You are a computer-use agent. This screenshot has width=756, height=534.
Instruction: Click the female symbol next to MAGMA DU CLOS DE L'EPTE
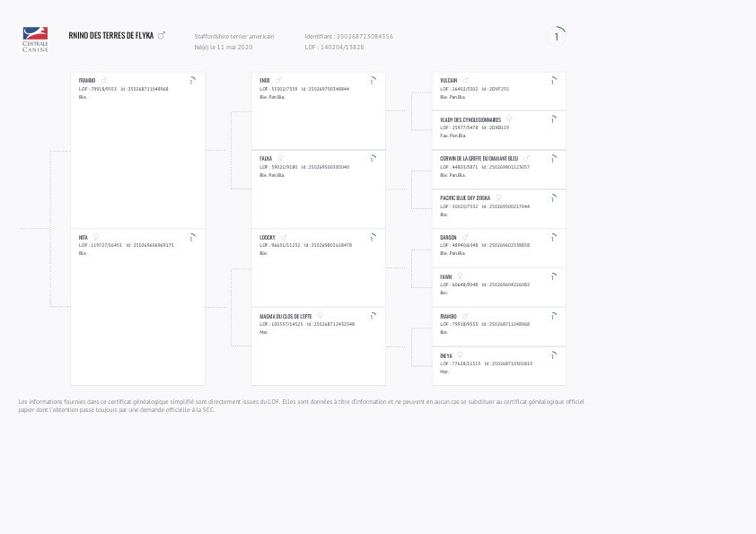pyautogui.click(x=320, y=316)
